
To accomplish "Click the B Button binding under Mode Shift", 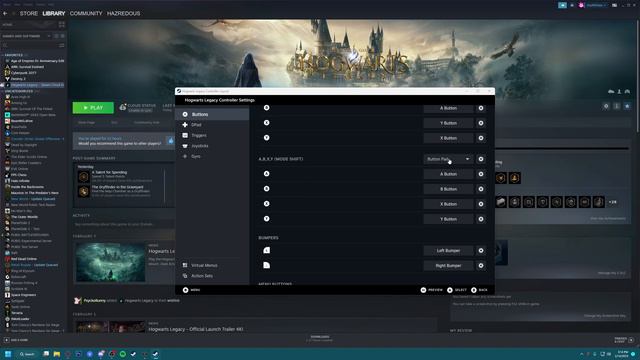I will click(x=448, y=189).
